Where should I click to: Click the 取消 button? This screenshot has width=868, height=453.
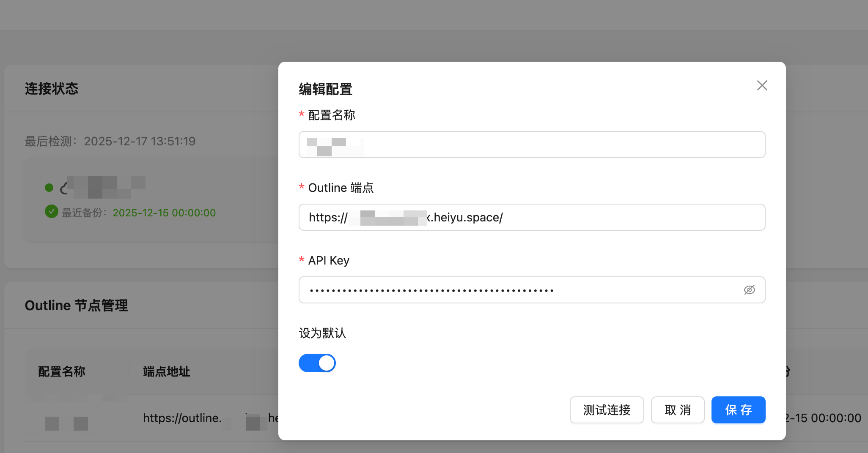[x=677, y=410]
